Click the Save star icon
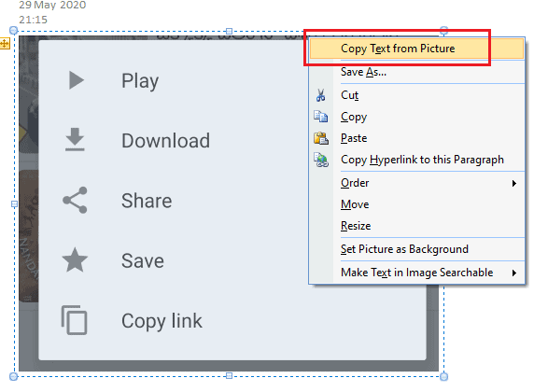534x392 pixels. pyautogui.click(x=75, y=260)
